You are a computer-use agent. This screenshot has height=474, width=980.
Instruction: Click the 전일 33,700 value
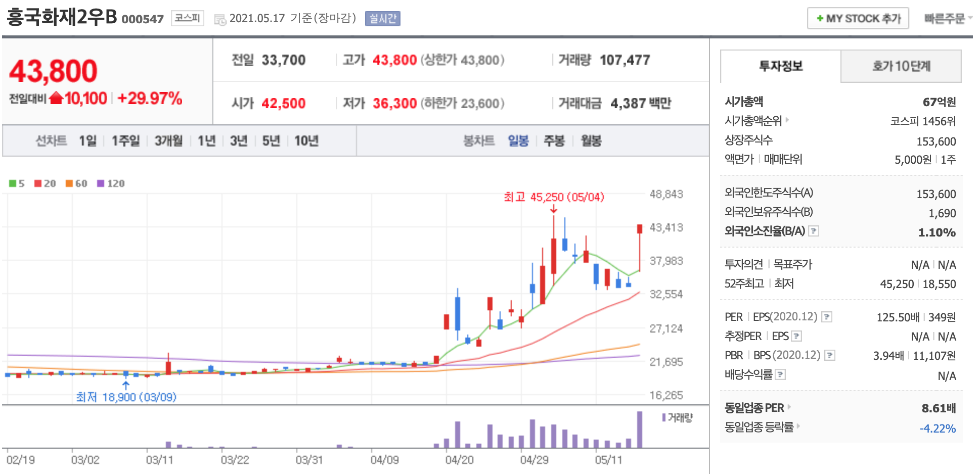point(284,60)
